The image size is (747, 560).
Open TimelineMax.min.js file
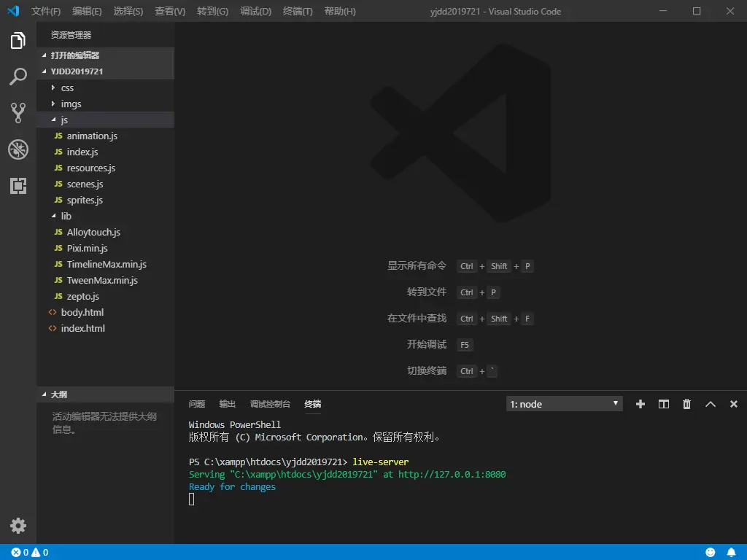tap(105, 264)
